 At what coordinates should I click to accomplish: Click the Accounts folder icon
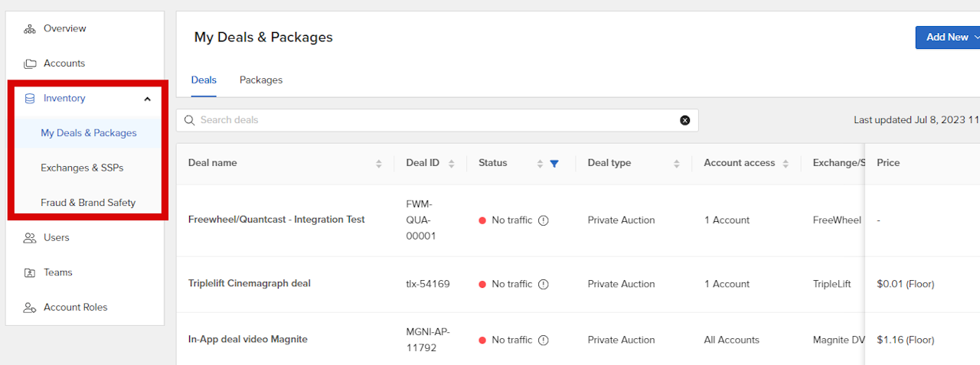click(30, 64)
